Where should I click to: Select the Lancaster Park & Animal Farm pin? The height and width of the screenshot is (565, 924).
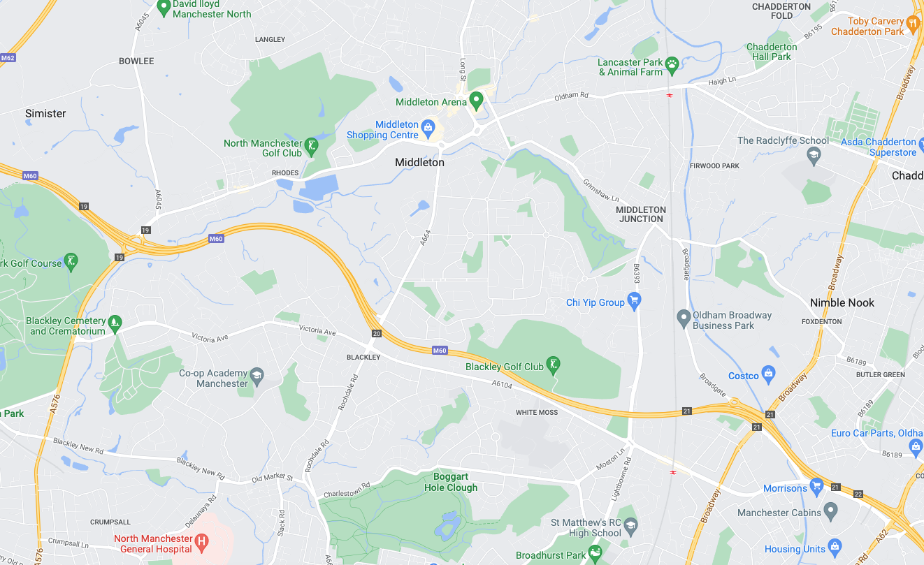tap(672, 66)
